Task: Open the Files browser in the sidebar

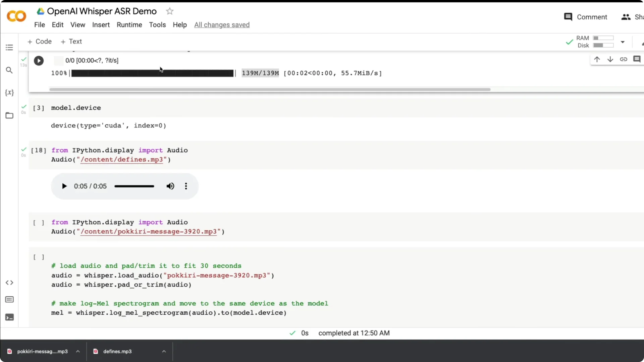Action: click(x=9, y=115)
